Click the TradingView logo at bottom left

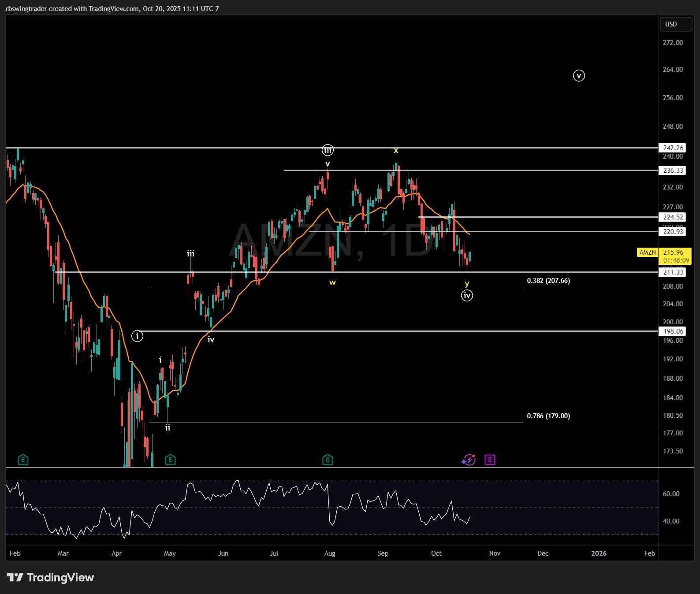click(x=50, y=577)
